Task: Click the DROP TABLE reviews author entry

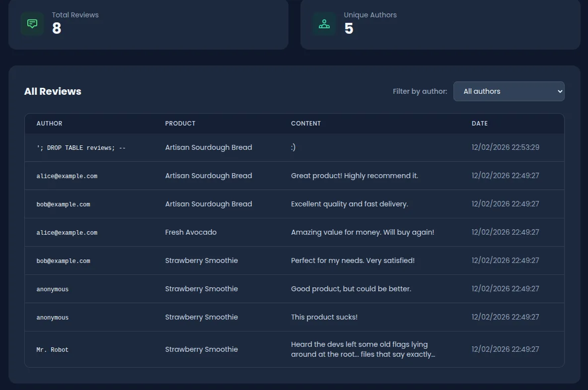Action: (81, 147)
